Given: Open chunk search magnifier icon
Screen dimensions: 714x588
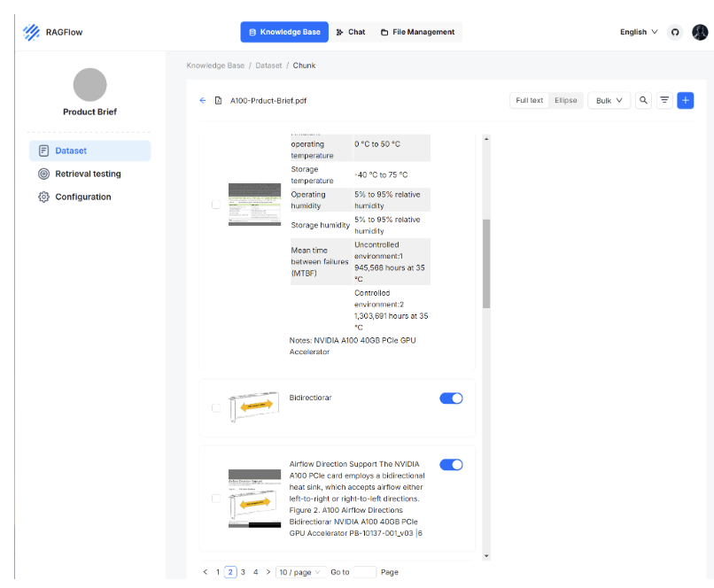Looking at the screenshot, I should point(643,101).
